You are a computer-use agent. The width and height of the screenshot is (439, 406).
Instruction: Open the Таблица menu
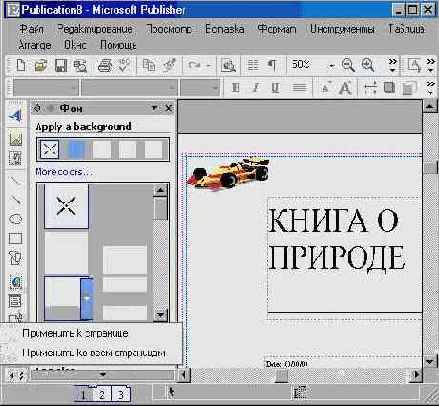click(406, 29)
